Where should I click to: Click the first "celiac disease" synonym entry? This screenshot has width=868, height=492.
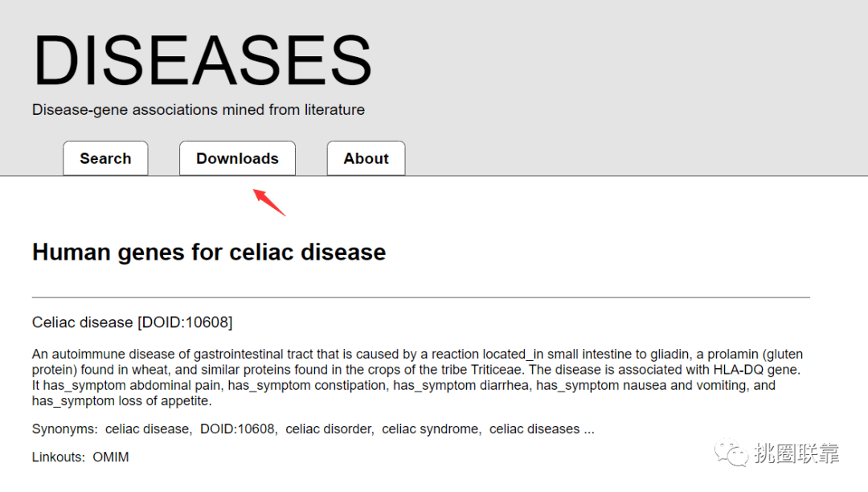pos(148,429)
